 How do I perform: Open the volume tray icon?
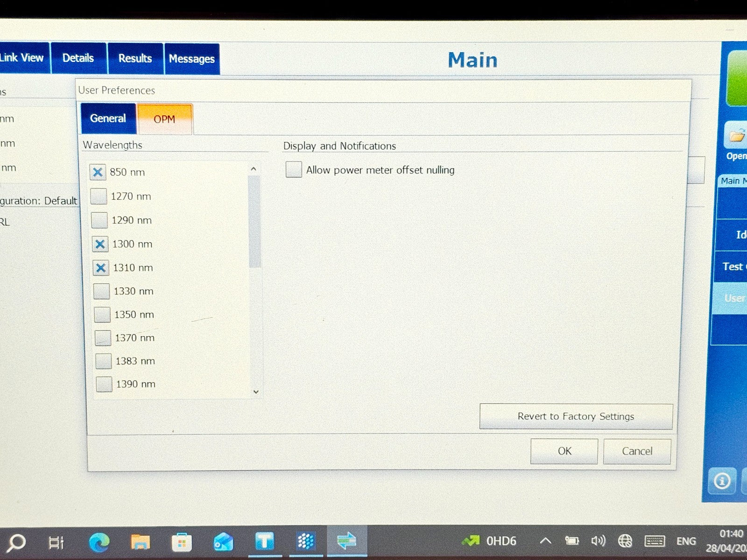[x=598, y=541]
